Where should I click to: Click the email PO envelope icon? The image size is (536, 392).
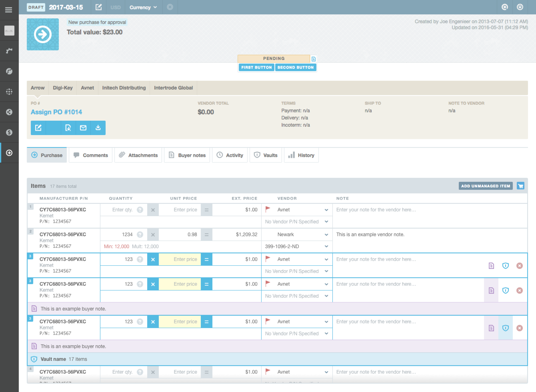[x=83, y=128]
